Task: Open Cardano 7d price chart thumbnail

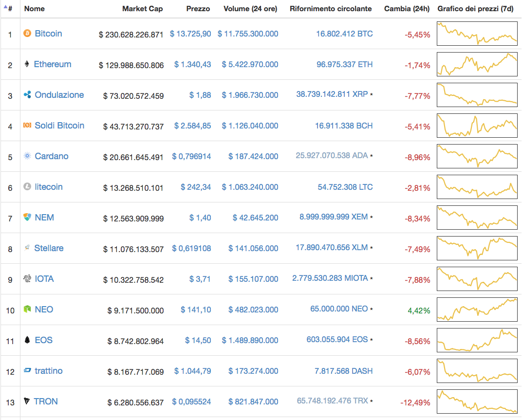Action: click(477, 156)
